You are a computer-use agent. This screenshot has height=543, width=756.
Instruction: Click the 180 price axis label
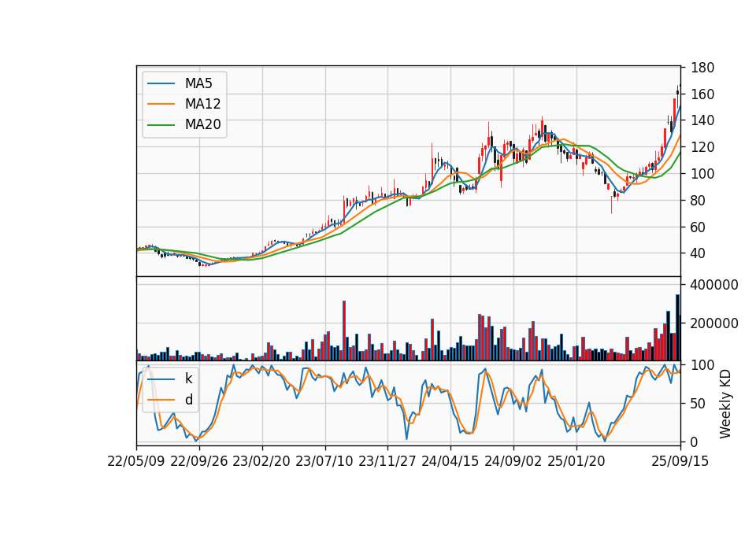click(702, 68)
